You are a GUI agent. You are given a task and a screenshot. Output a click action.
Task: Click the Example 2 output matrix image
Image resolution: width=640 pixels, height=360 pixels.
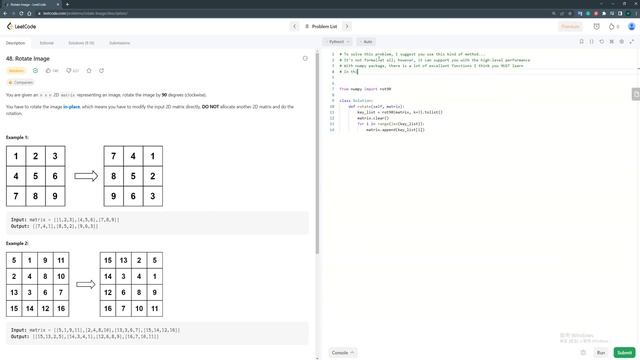click(131, 284)
